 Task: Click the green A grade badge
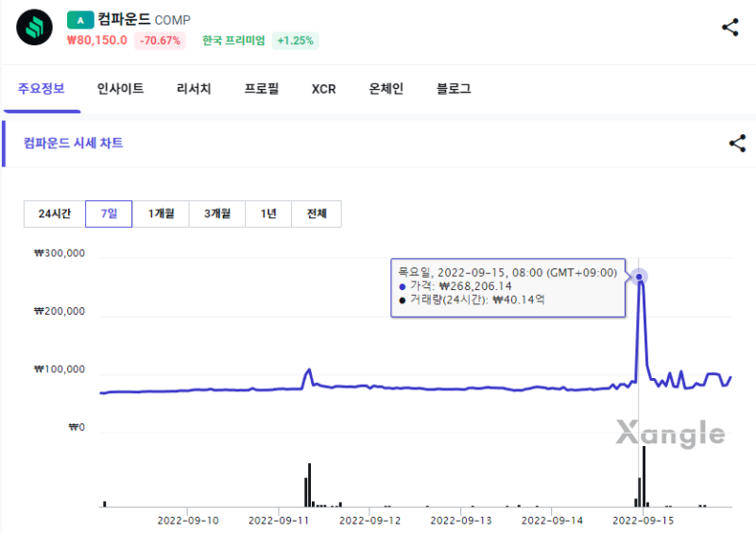pos(80,20)
